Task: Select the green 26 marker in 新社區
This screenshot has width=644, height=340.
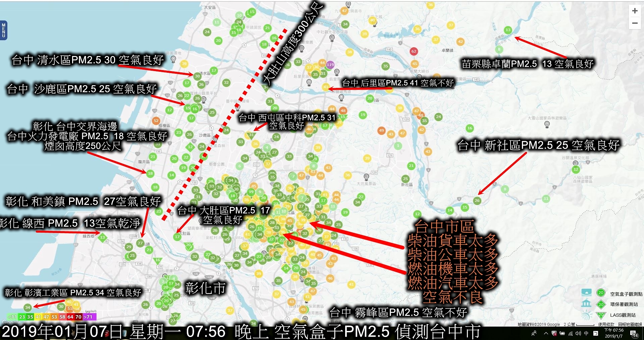Action: pos(477,201)
